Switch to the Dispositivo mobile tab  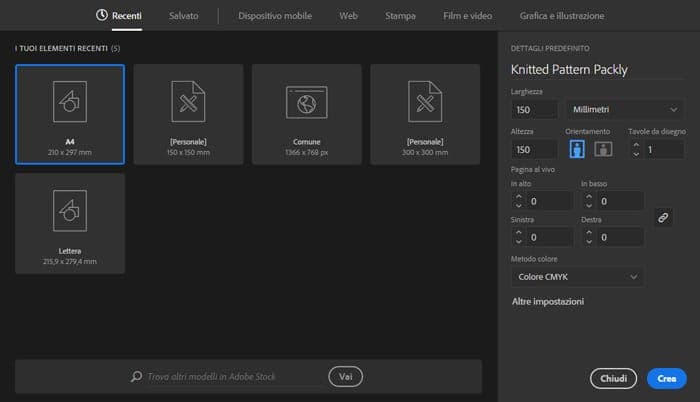pyautogui.click(x=275, y=16)
